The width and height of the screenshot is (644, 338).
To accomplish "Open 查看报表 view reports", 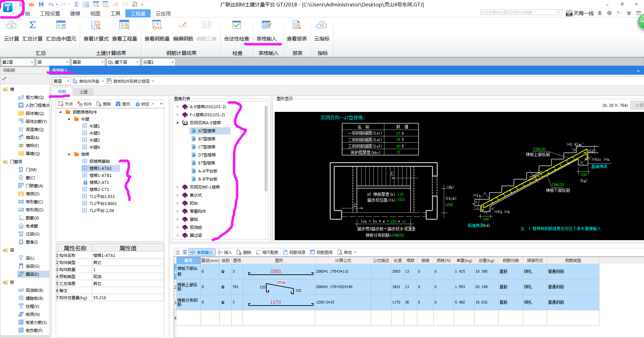I will click(x=297, y=31).
